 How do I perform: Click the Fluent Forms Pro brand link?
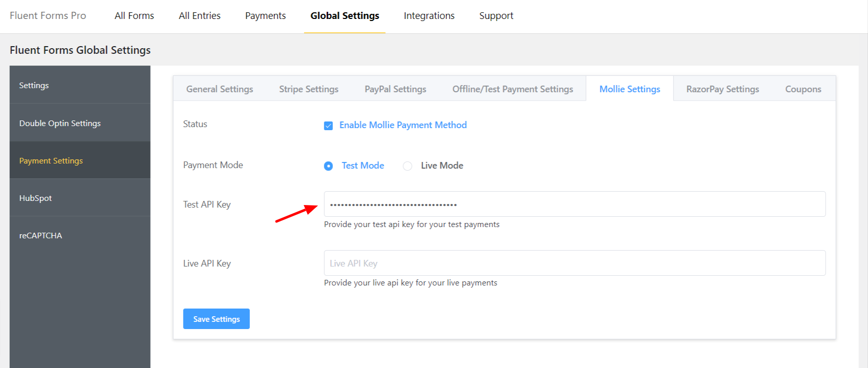pyautogui.click(x=48, y=16)
